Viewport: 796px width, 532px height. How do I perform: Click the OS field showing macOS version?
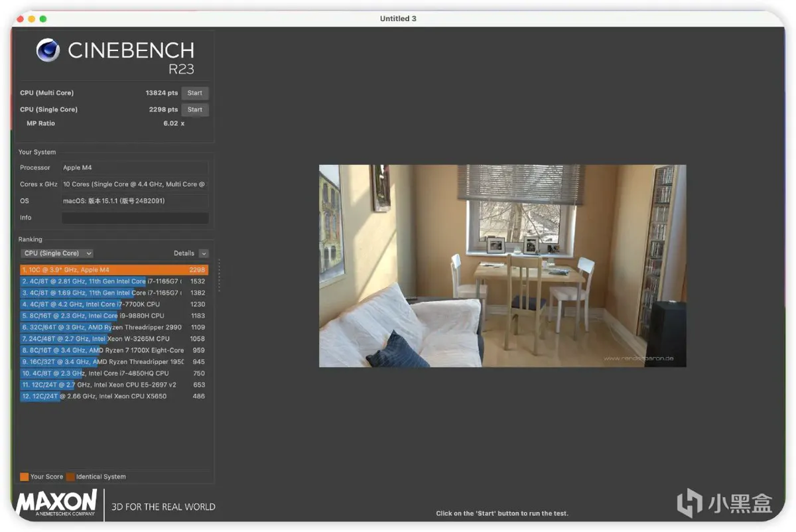[x=135, y=201]
